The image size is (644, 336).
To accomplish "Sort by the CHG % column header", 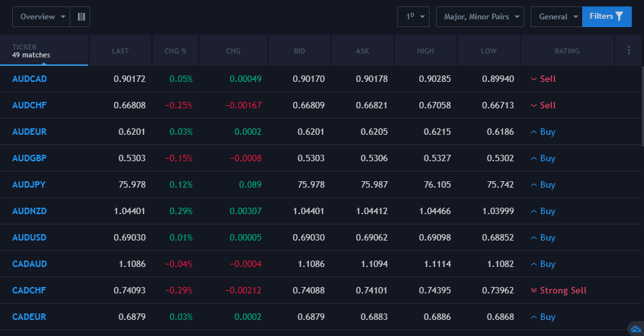I will [175, 51].
